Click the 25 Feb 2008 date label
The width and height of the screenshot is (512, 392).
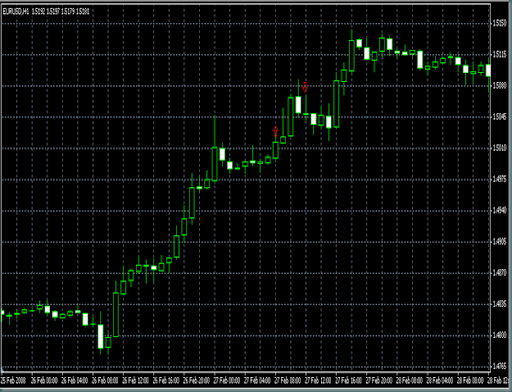click(13, 380)
